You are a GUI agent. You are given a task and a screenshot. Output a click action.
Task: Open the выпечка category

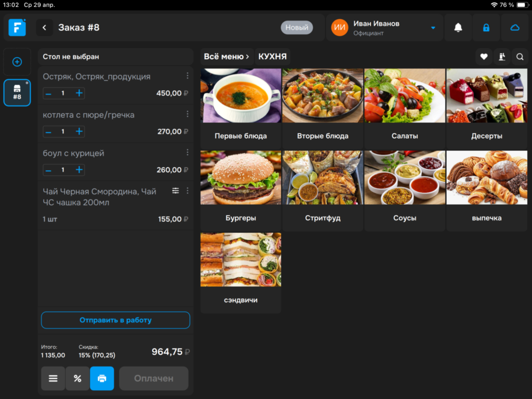tap(486, 191)
